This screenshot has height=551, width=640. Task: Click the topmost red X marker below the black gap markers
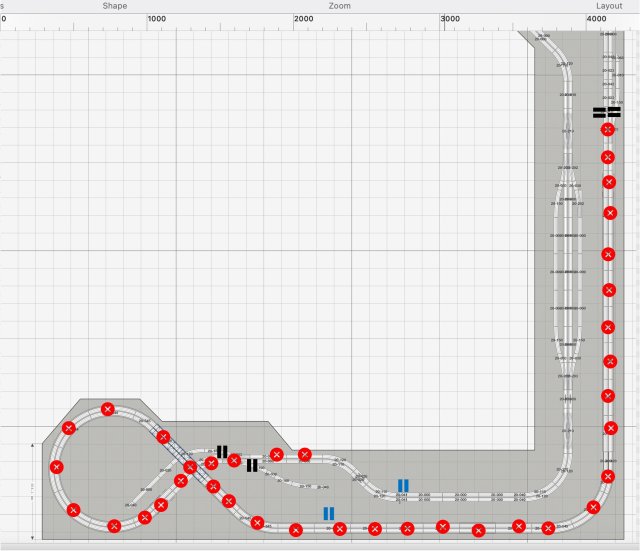[608, 129]
